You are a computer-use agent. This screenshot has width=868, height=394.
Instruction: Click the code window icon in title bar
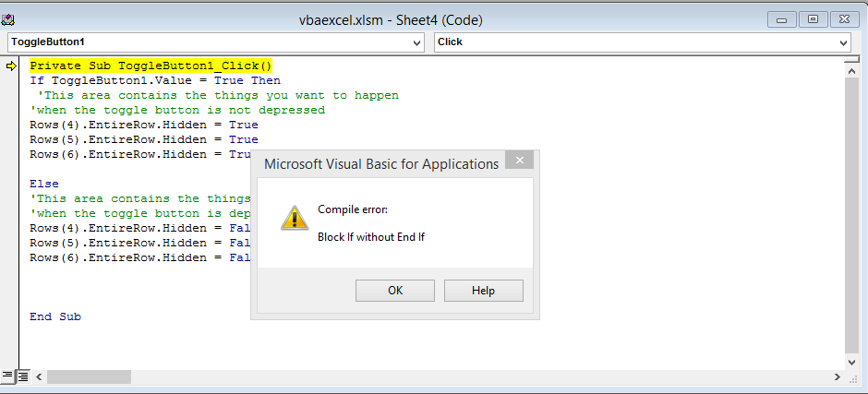7,20
